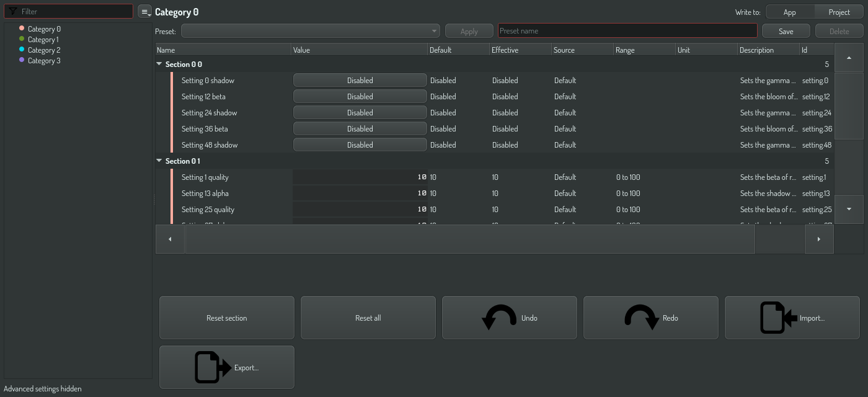This screenshot has width=868, height=397.
Task: Select Category 0 in sidebar
Action: point(44,29)
